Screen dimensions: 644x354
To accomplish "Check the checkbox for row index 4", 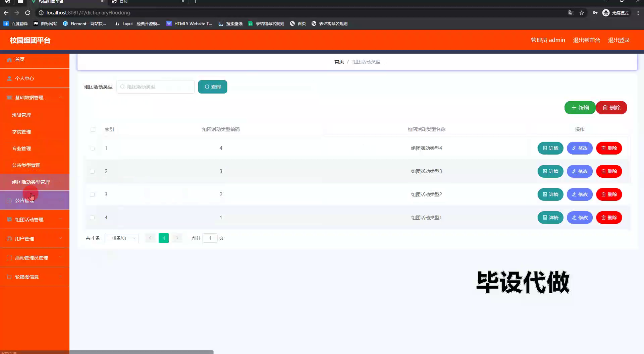I will (x=92, y=218).
